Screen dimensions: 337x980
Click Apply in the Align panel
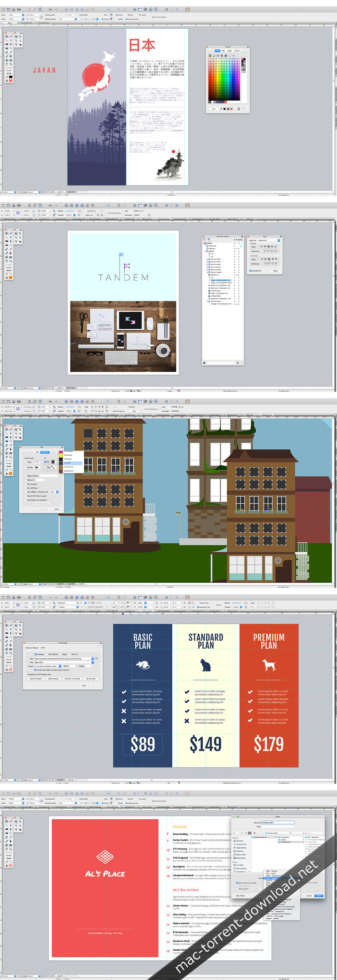[x=275, y=271]
